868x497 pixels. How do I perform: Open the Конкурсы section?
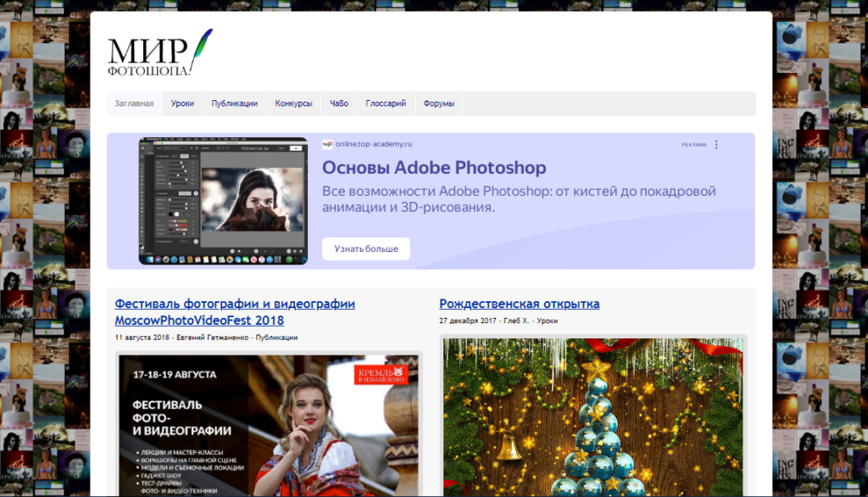click(x=294, y=103)
